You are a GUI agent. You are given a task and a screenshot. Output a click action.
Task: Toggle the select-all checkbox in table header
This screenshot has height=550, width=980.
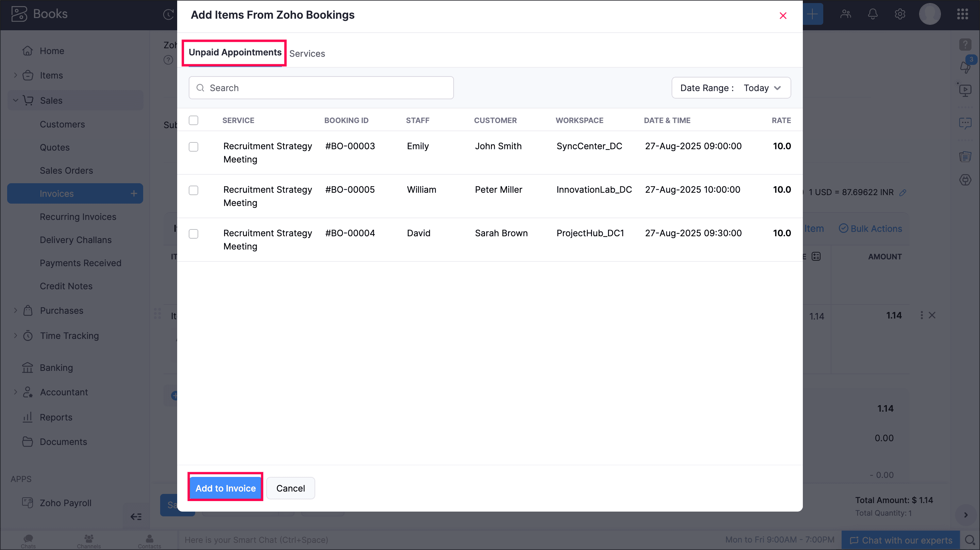pyautogui.click(x=193, y=120)
